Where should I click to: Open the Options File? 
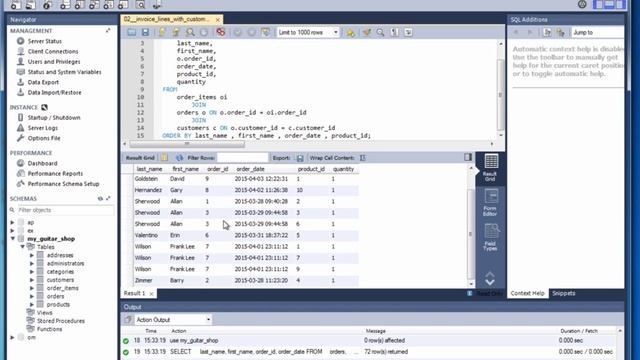coord(44,138)
